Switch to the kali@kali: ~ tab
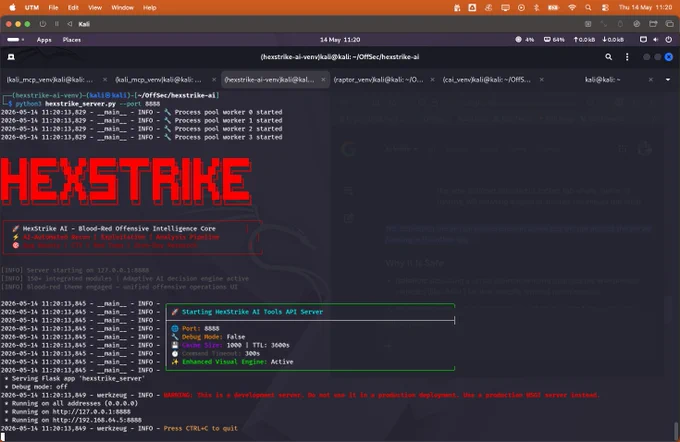 (602, 80)
